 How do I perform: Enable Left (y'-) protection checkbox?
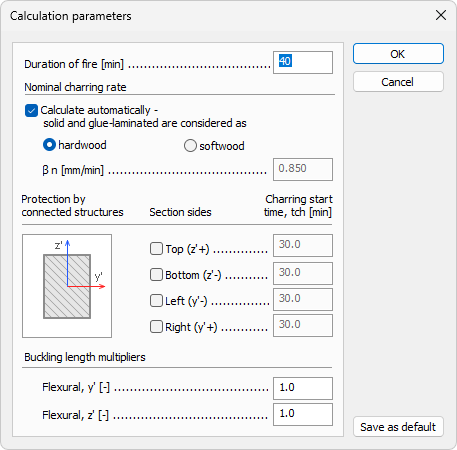[156, 301]
